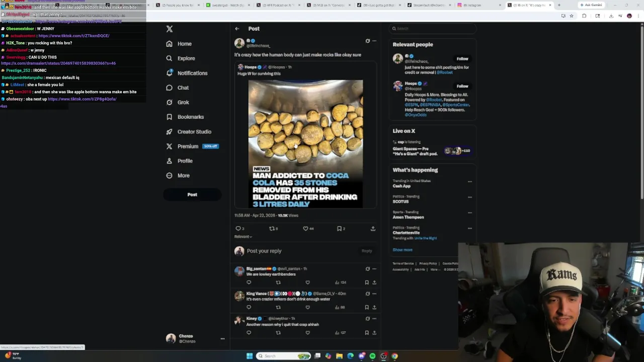The image size is (644, 362).
Task: Share King Vance's reply
Action: 374,307
